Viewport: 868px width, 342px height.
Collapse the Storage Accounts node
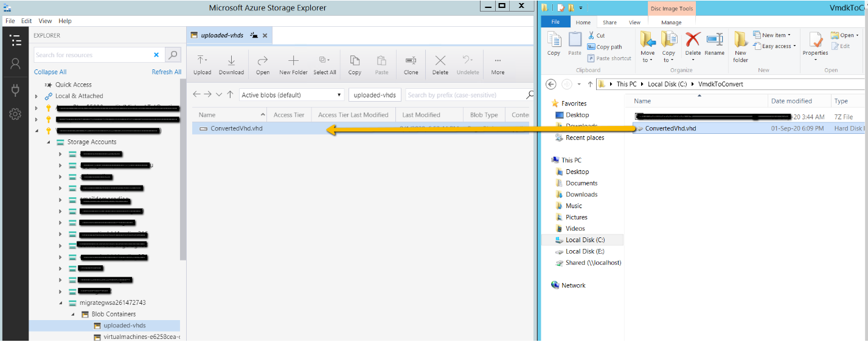(48, 142)
